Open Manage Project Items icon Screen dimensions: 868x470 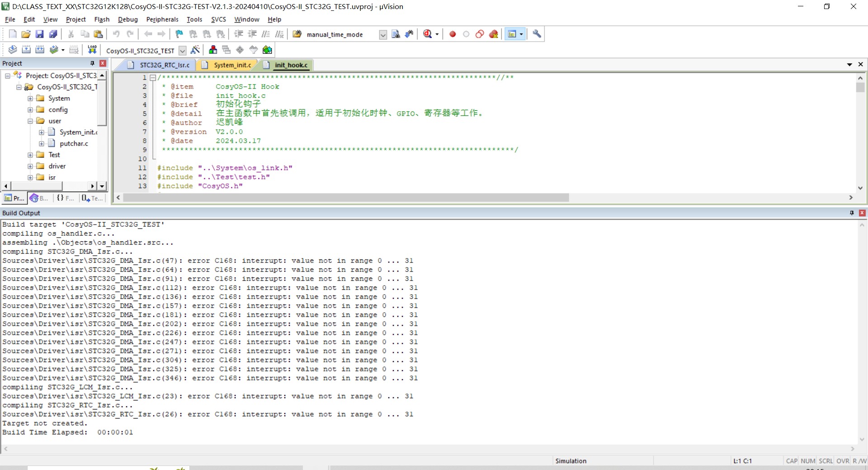pyautogui.click(x=213, y=50)
